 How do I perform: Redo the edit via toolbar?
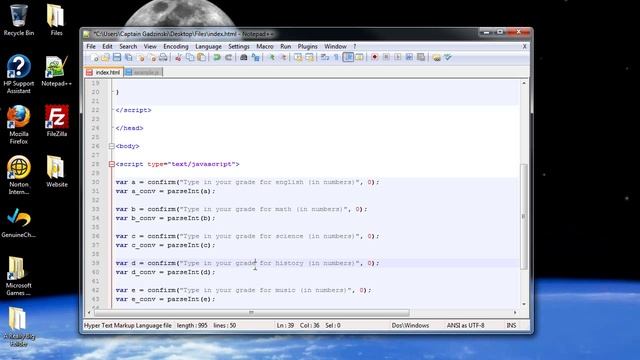pyautogui.click(x=229, y=58)
